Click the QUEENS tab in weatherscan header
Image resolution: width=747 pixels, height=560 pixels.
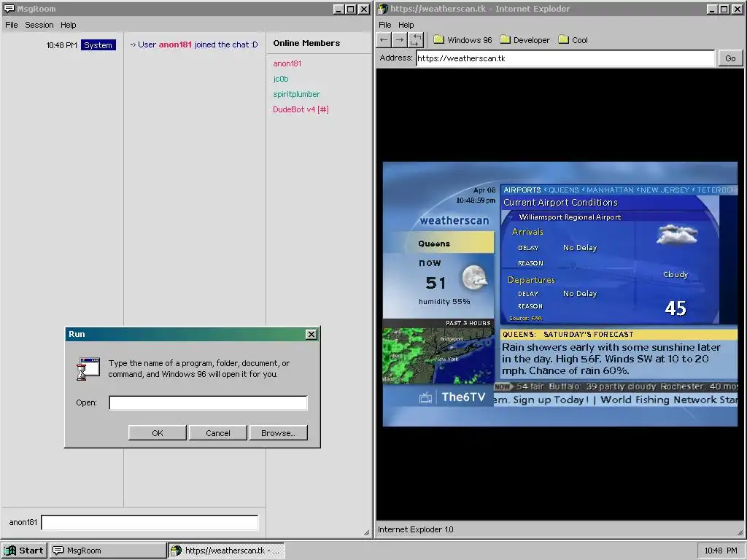coord(564,190)
